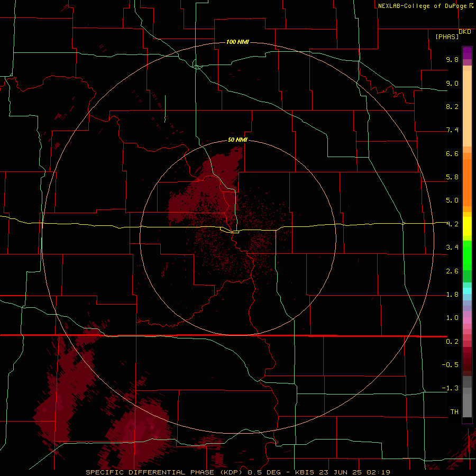Click the [PHAS] legend heading
This screenshot has height=476, width=476.
click(x=447, y=36)
